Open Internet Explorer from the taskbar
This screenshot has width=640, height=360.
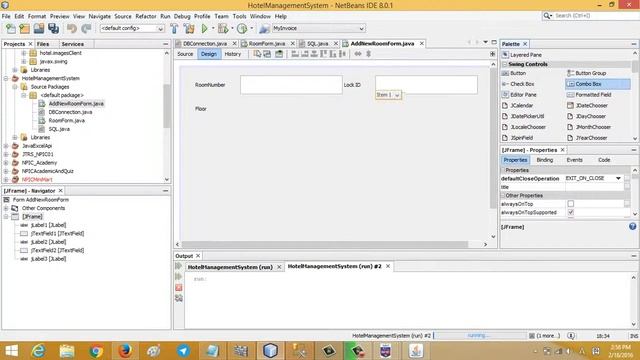38,351
